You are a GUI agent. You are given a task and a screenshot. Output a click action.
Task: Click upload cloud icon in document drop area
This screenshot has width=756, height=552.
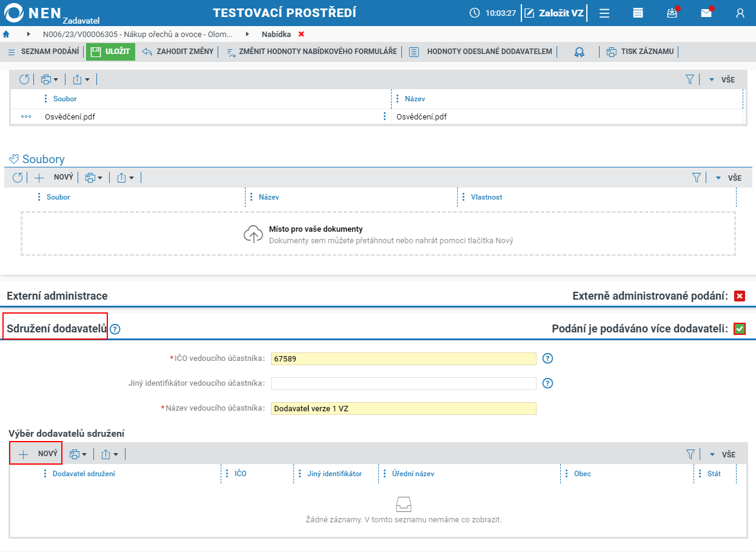[253, 234]
